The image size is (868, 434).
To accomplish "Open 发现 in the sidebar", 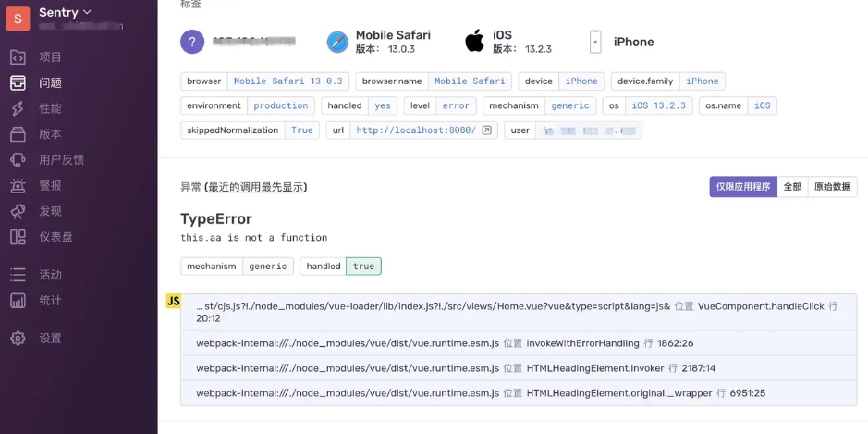I will [50, 211].
